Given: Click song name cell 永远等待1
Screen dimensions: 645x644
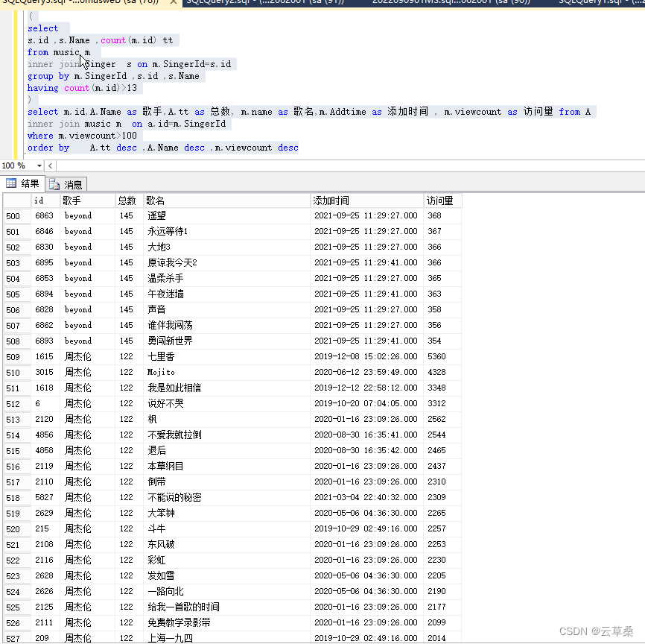Looking at the screenshot, I should click(x=227, y=231).
